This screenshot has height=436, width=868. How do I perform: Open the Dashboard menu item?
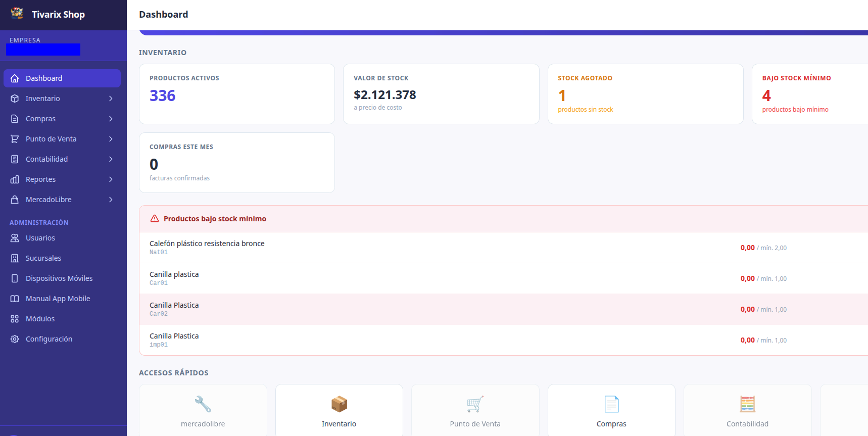click(x=62, y=78)
